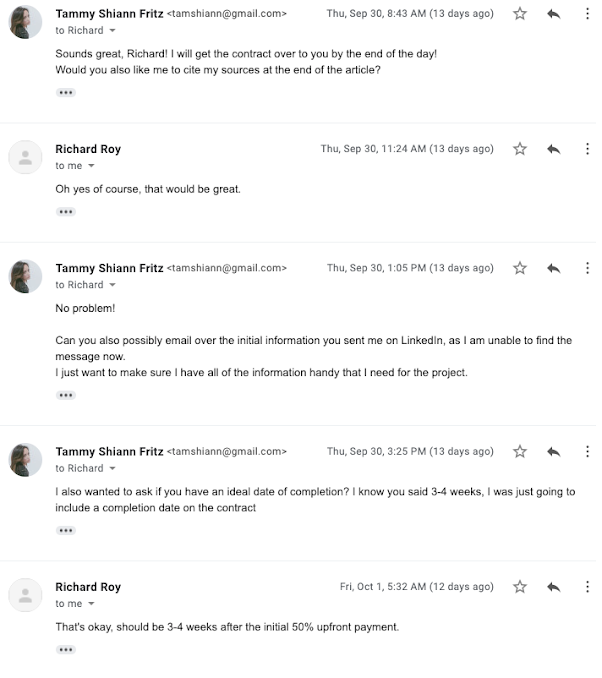
Task: Show recipient details on 8:43 AM email
Action: (x=113, y=31)
